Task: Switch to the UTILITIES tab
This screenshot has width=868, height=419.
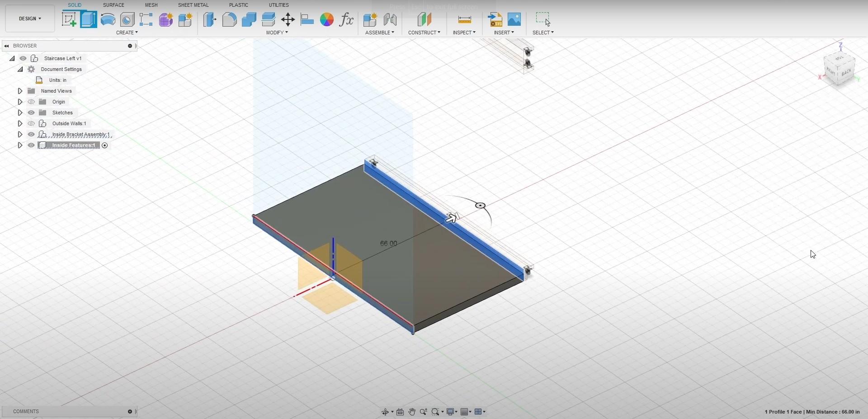Action: 279,5
